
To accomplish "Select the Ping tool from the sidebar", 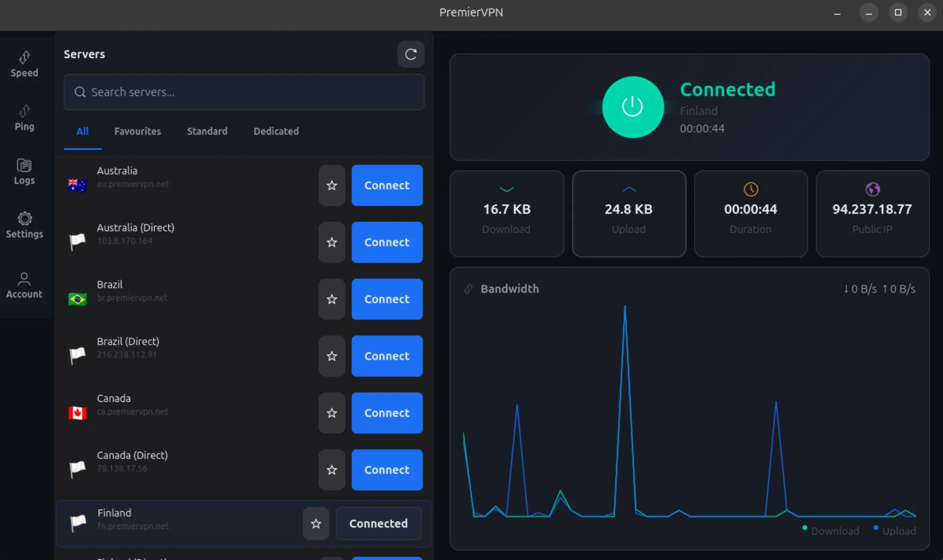I will (x=25, y=118).
